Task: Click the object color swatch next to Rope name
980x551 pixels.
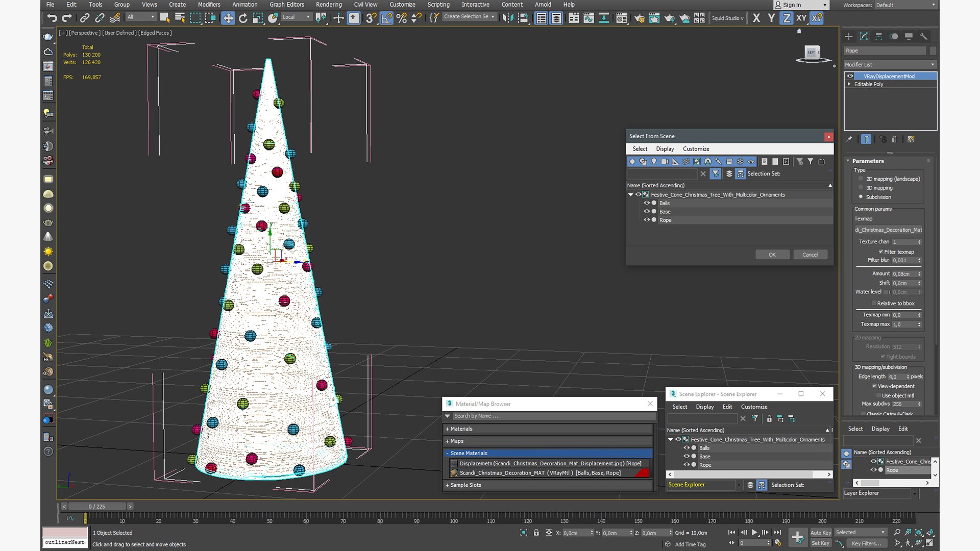Action: (933, 51)
